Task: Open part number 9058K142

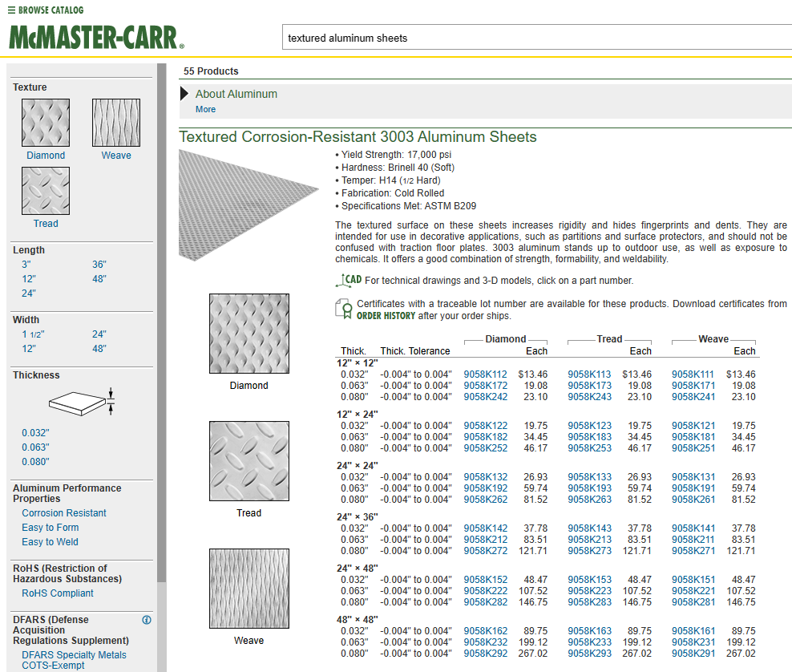Action: point(486,528)
